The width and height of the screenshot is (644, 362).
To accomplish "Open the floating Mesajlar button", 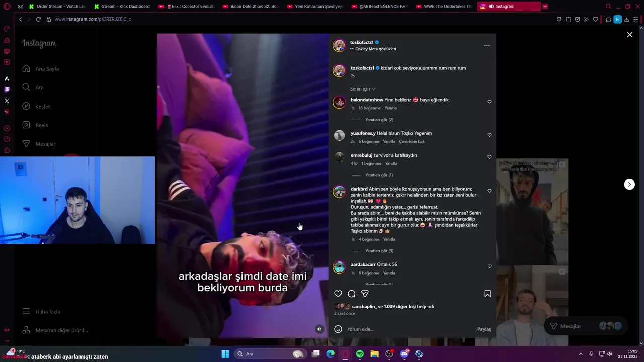I will [x=586, y=326].
